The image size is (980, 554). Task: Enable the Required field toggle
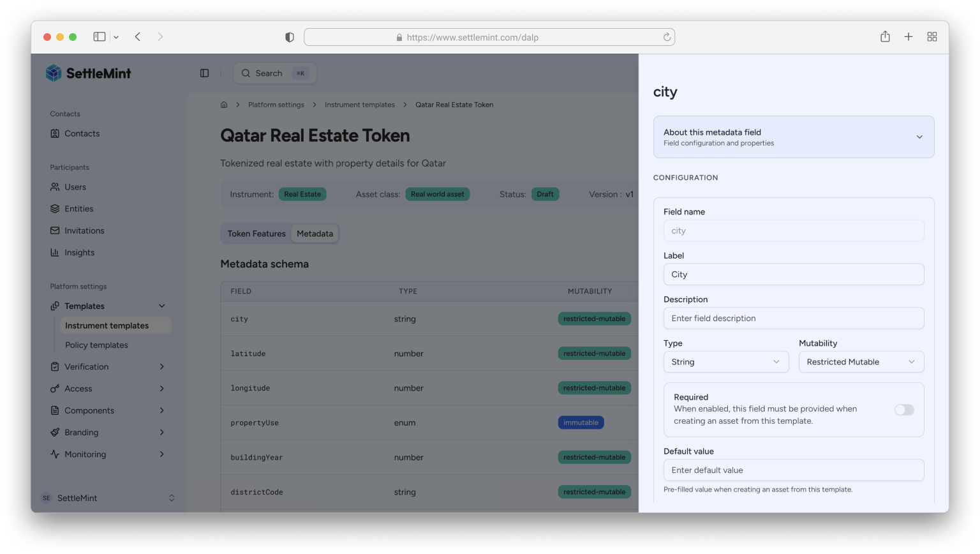tap(903, 410)
